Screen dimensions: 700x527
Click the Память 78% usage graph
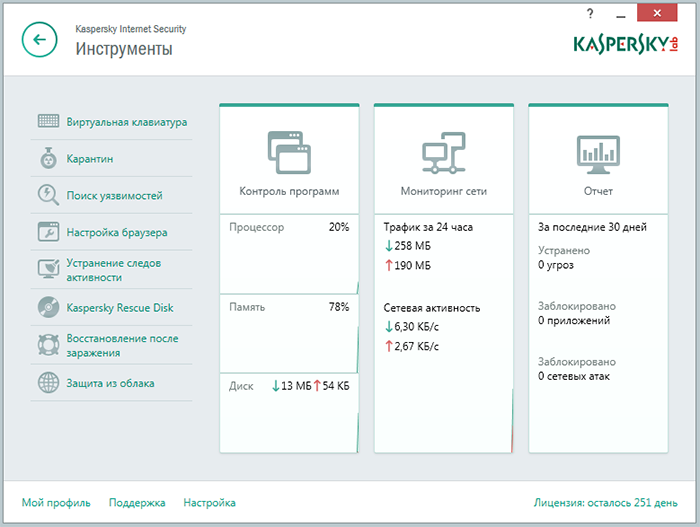pos(289,334)
